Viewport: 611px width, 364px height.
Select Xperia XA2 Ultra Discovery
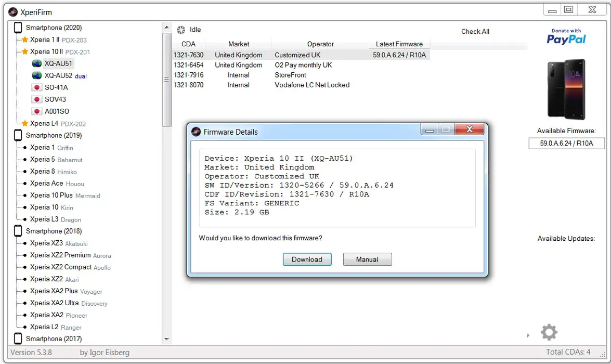pos(69,303)
